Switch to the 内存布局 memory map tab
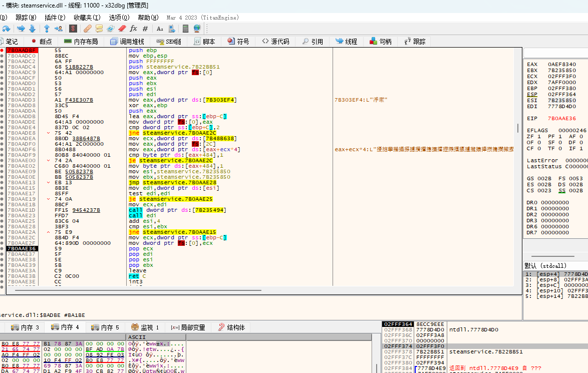This screenshot has height=373, width=588. [x=81, y=42]
